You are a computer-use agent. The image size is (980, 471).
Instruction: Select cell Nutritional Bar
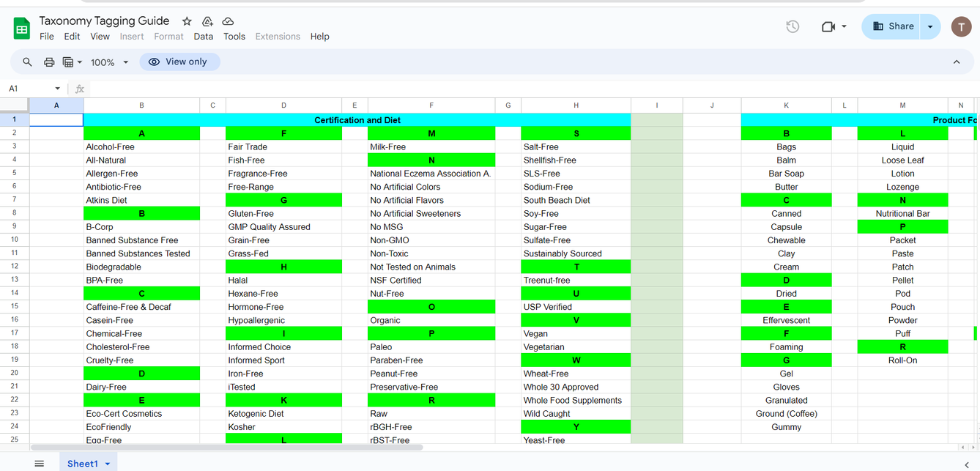click(902, 213)
